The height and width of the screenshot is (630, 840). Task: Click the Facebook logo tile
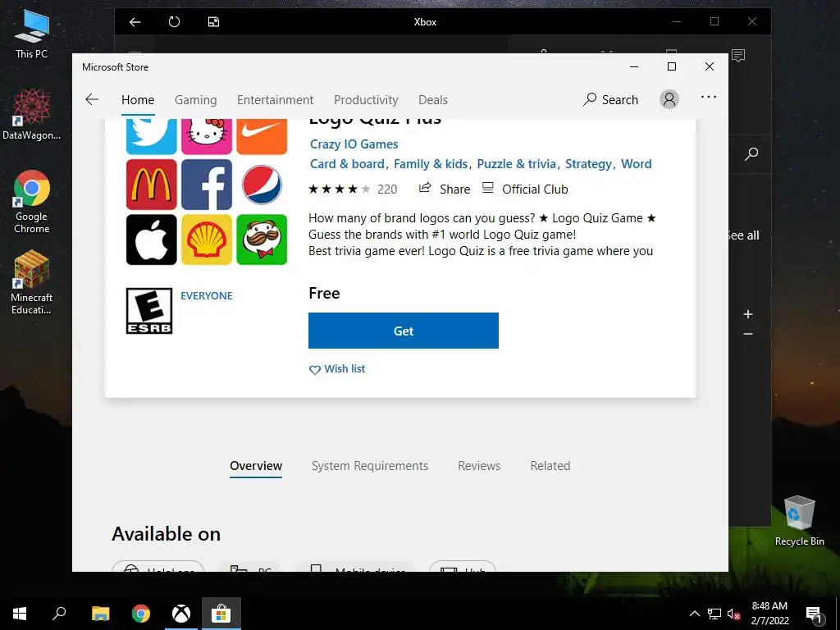pos(207,185)
